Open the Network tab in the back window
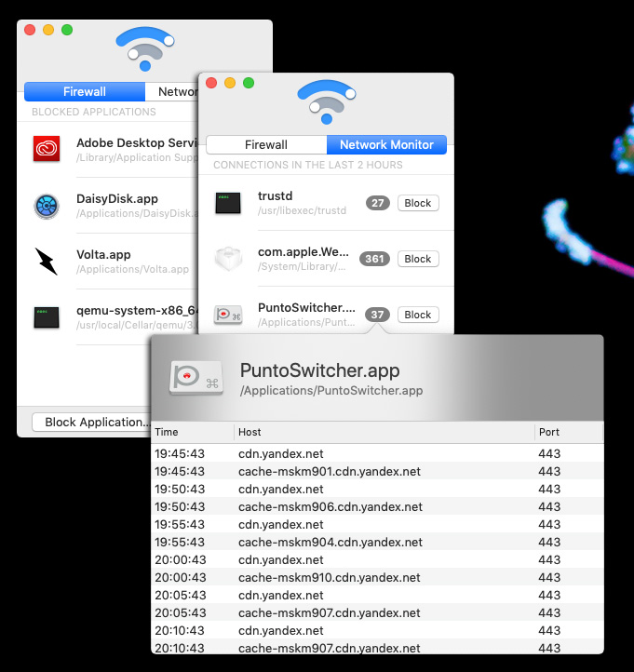 [172, 92]
